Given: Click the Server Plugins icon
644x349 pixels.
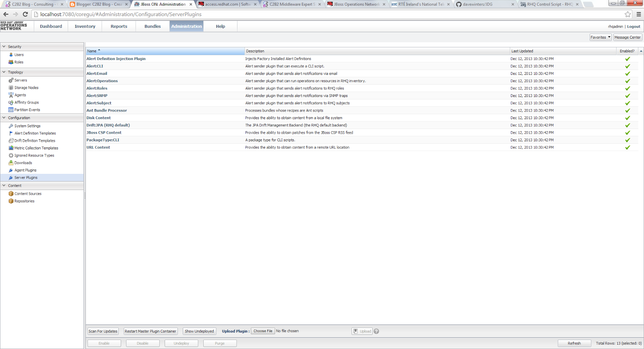Looking at the screenshot, I should pos(11,178).
